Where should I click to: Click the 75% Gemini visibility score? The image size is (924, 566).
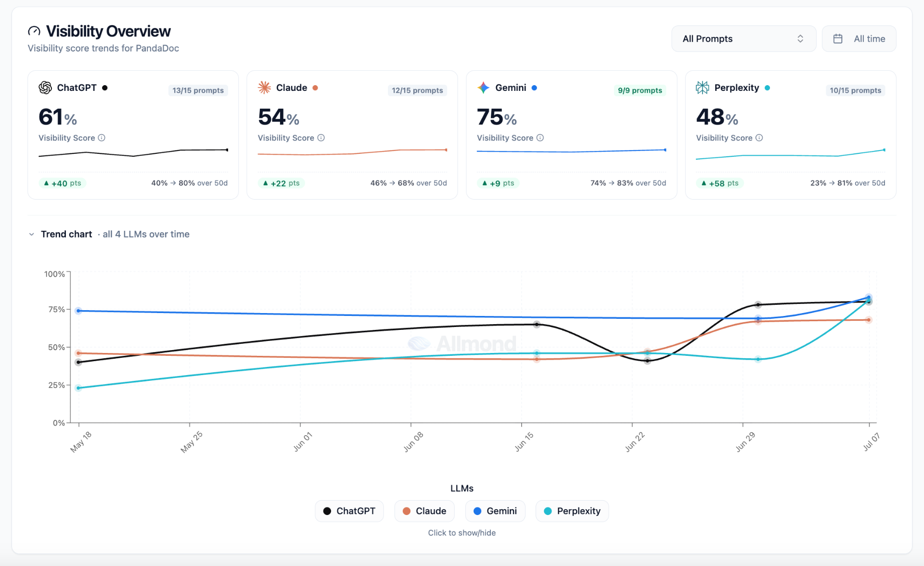[497, 117]
